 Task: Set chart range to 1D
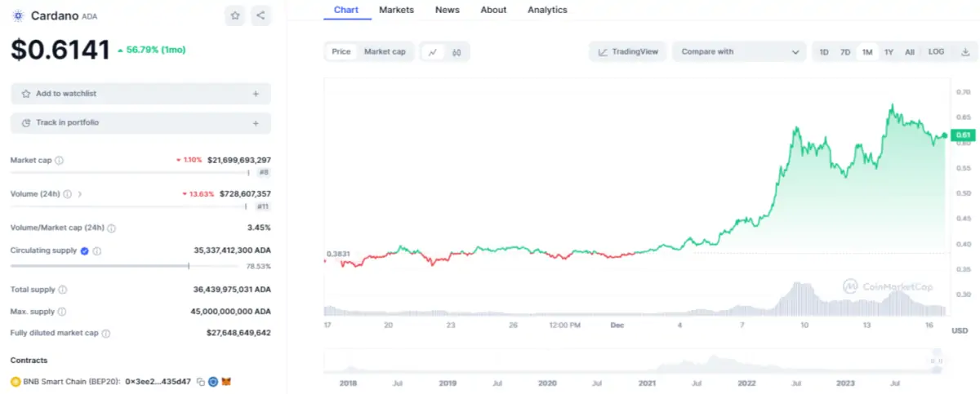point(824,51)
